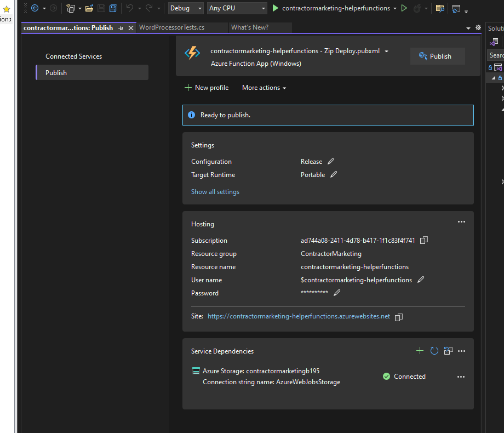Edit the Release configuration pencil
Image resolution: width=504 pixels, height=433 pixels.
point(331,161)
